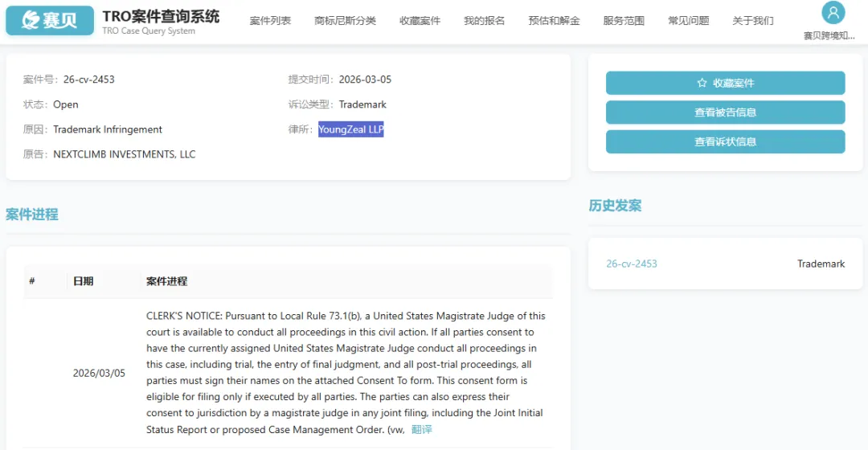Open 服务范围 menu

[624, 20]
